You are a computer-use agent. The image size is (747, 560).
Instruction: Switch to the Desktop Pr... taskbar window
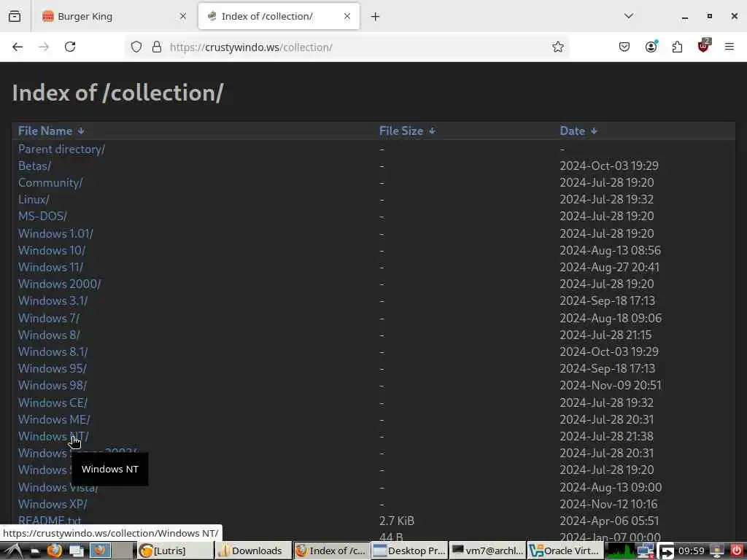click(x=410, y=551)
